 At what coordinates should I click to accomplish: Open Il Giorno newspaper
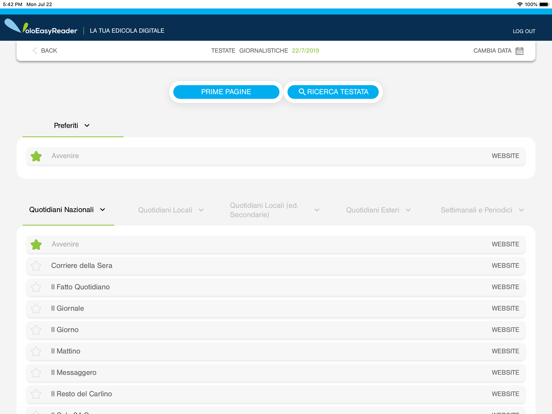click(64, 330)
